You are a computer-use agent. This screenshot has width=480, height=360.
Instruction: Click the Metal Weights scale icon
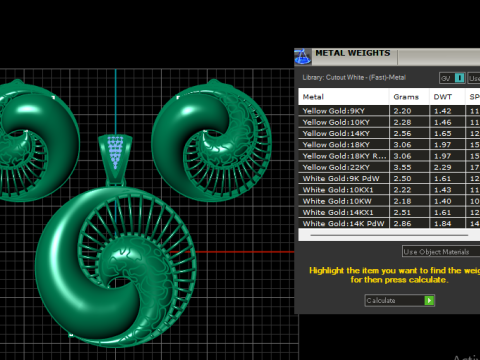(303, 57)
